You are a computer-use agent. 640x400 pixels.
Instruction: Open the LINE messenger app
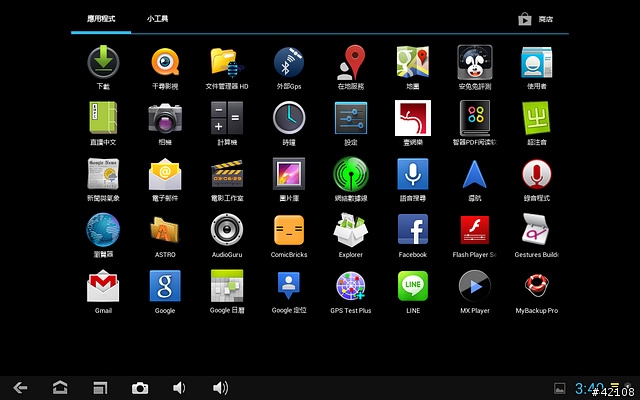coord(413,286)
